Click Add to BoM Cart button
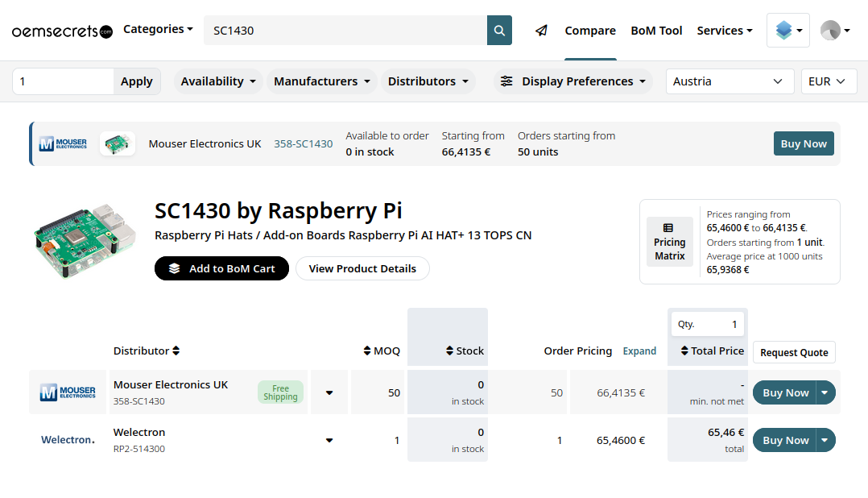The height and width of the screenshot is (498, 868). pos(221,268)
